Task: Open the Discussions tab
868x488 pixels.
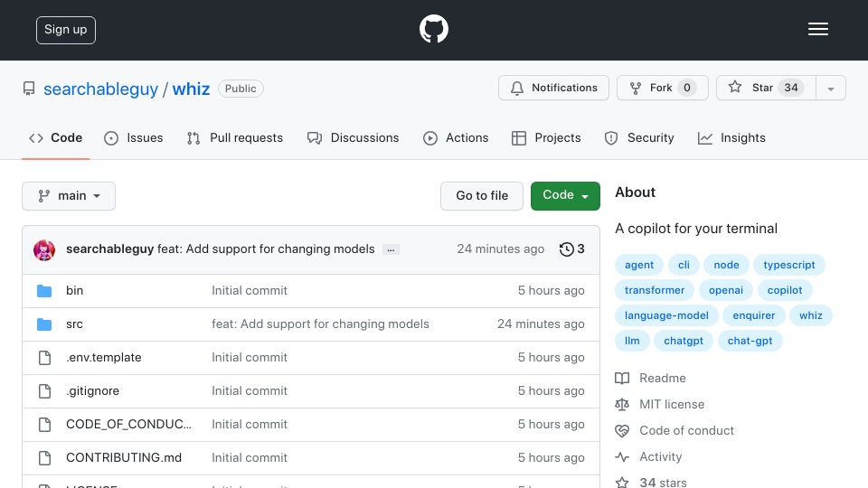Action: pyautogui.click(x=354, y=137)
